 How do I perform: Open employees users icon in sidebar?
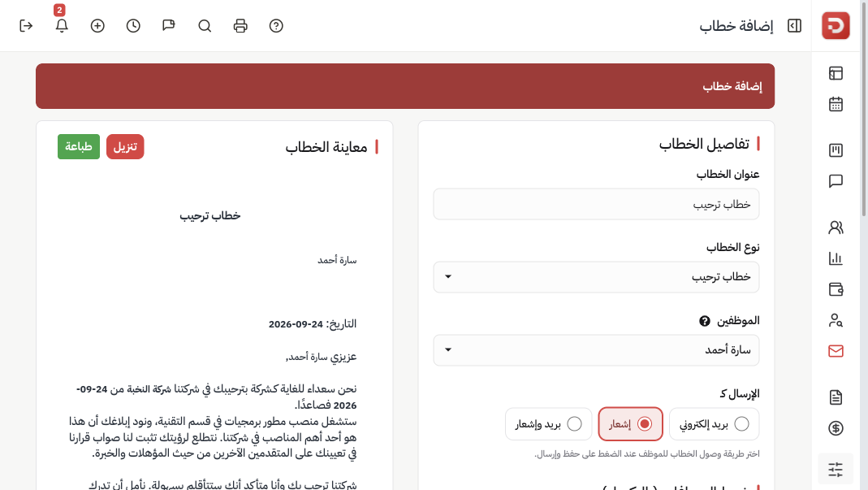point(836,228)
